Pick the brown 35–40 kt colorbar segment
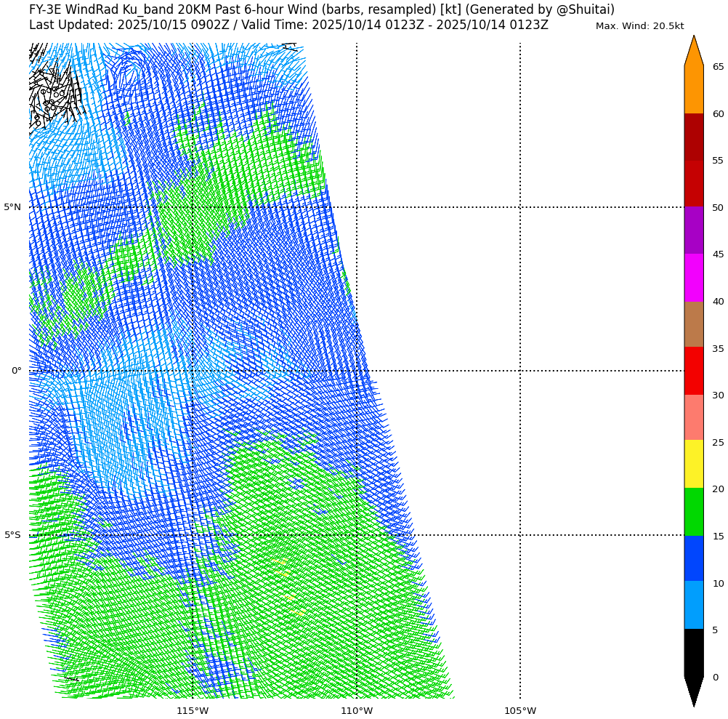Image resolution: width=728 pixels, height=719 pixels. pyautogui.click(x=693, y=324)
